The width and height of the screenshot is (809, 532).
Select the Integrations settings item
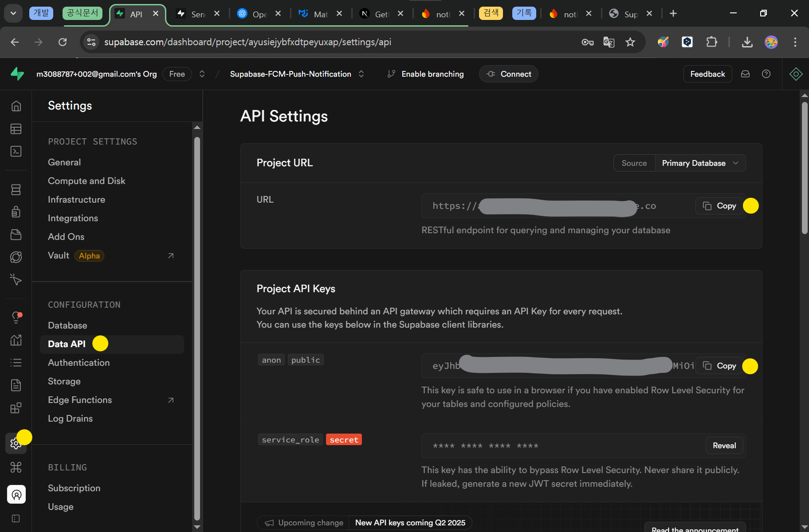pos(73,218)
